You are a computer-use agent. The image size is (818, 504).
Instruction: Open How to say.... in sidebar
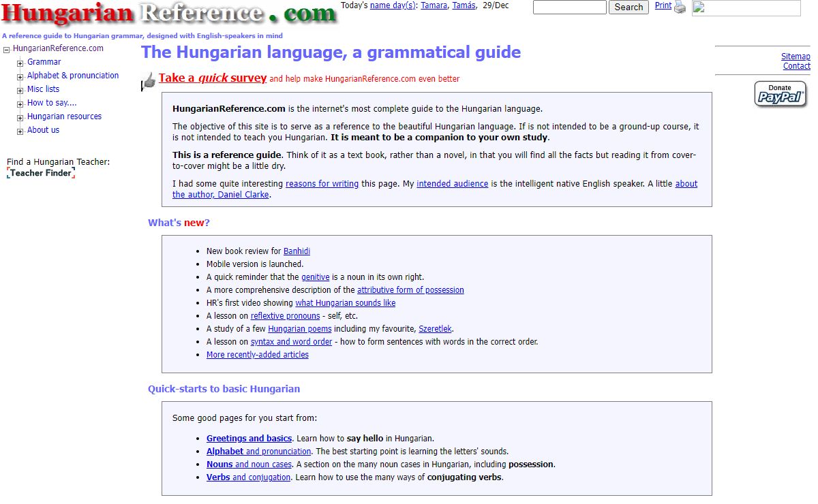click(x=52, y=103)
